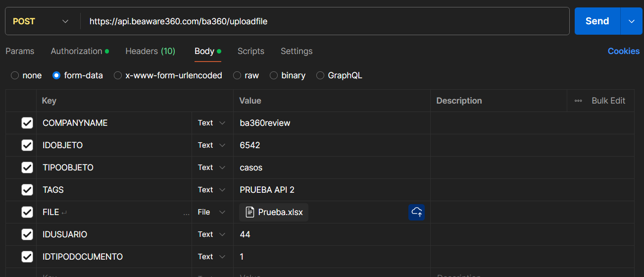
Task: Click the ellipsis icon in FILE key cell
Action: [x=186, y=213]
